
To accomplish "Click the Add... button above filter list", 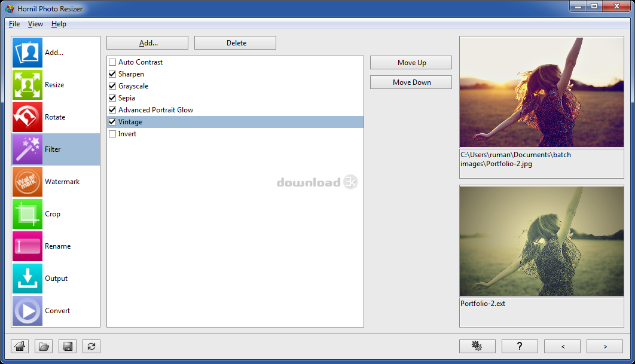I will click(x=148, y=43).
